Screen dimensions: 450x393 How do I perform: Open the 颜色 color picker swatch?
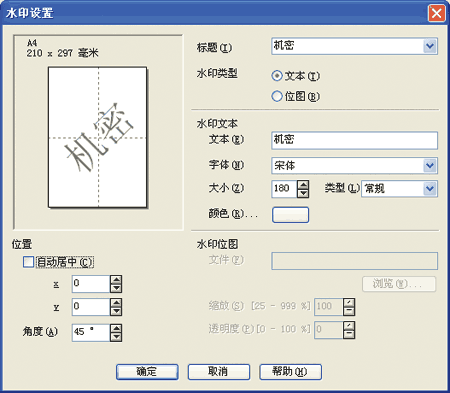(x=290, y=215)
